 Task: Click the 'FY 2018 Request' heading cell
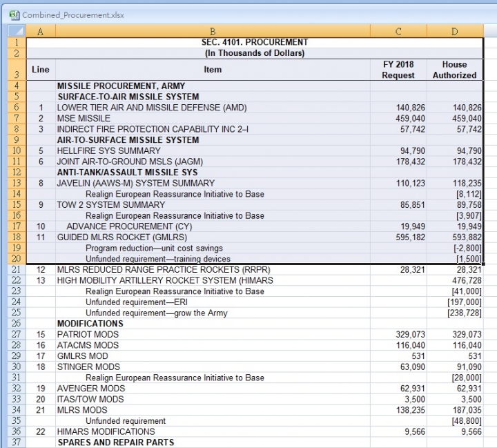tap(398, 70)
